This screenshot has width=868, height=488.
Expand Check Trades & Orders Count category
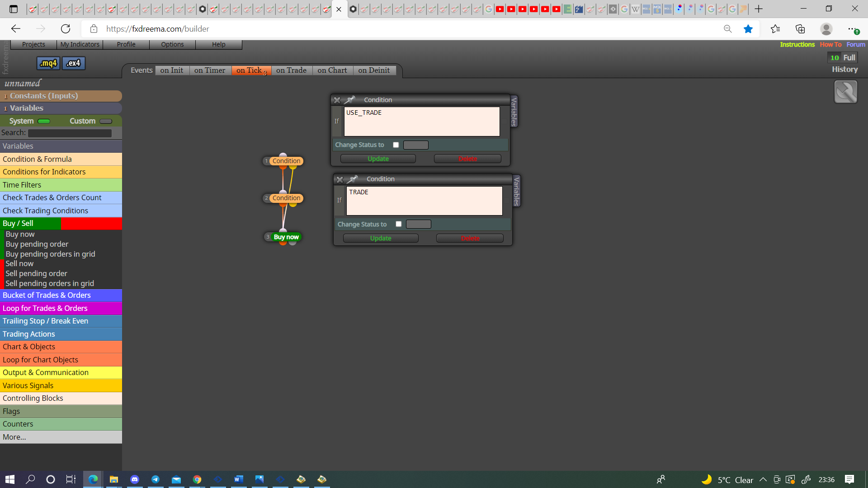pos(61,197)
